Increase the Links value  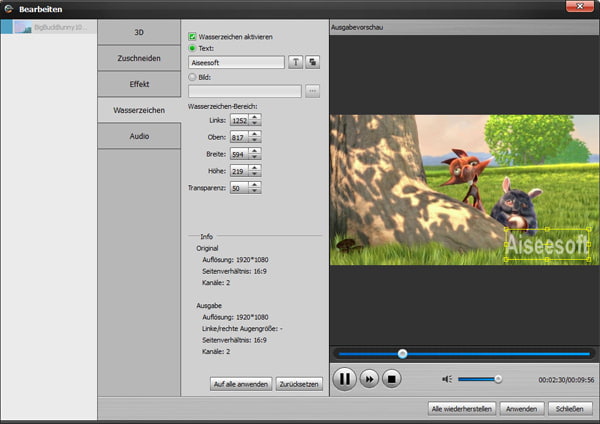coord(255,117)
